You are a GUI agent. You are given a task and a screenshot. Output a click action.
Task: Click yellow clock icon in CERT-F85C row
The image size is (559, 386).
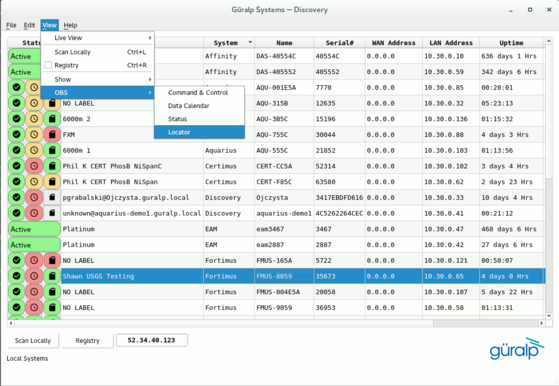coord(34,182)
